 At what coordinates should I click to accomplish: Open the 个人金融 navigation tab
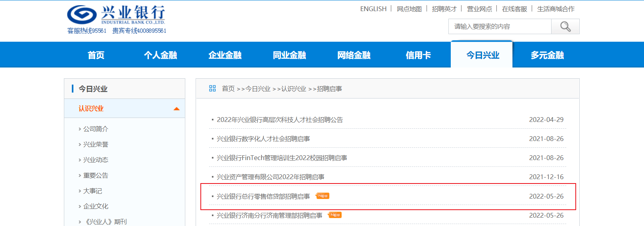[x=160, y=55]
